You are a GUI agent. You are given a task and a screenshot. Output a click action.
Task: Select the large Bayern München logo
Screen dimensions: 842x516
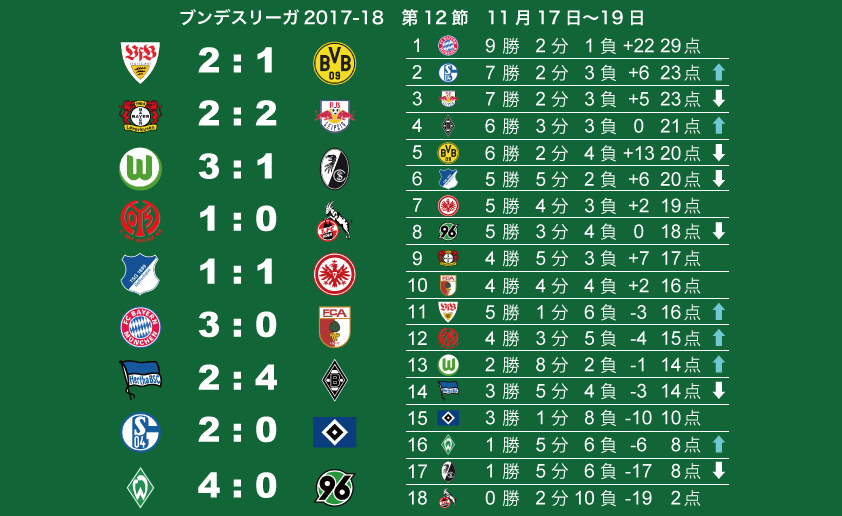[140, 327]
